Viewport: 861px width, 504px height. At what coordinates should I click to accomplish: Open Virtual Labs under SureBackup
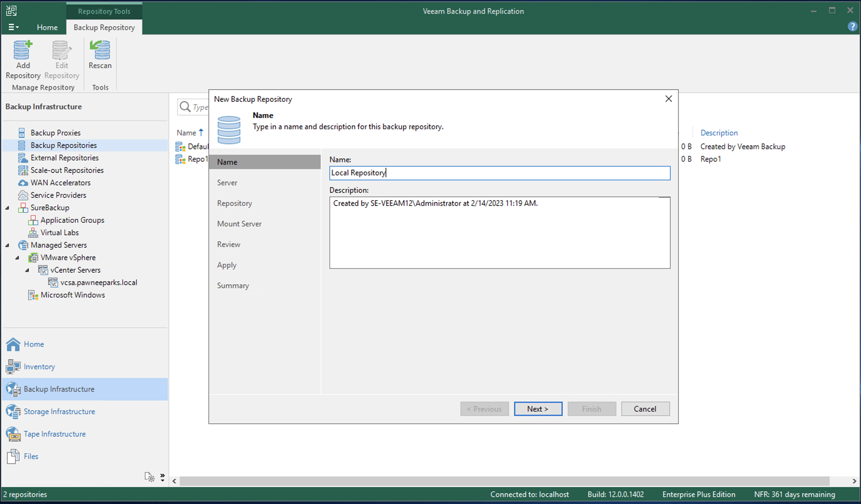tap(60, 232)
